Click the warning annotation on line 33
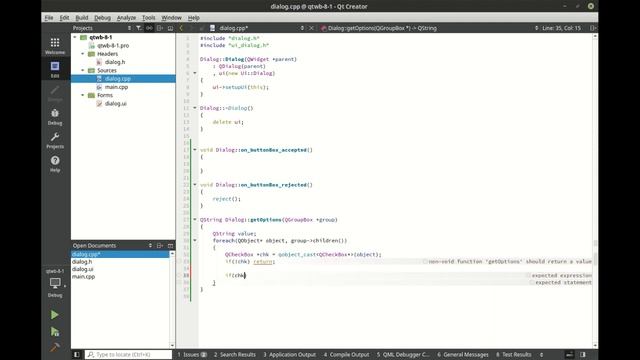This screenshot has height=360, width=640. [x=507, y=261]
